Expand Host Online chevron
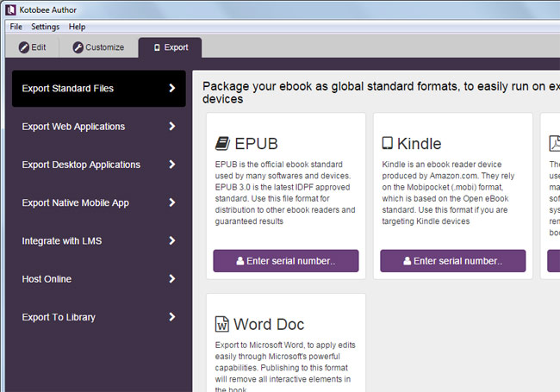This screenshot has height=392, width=560. coord(172,279)
